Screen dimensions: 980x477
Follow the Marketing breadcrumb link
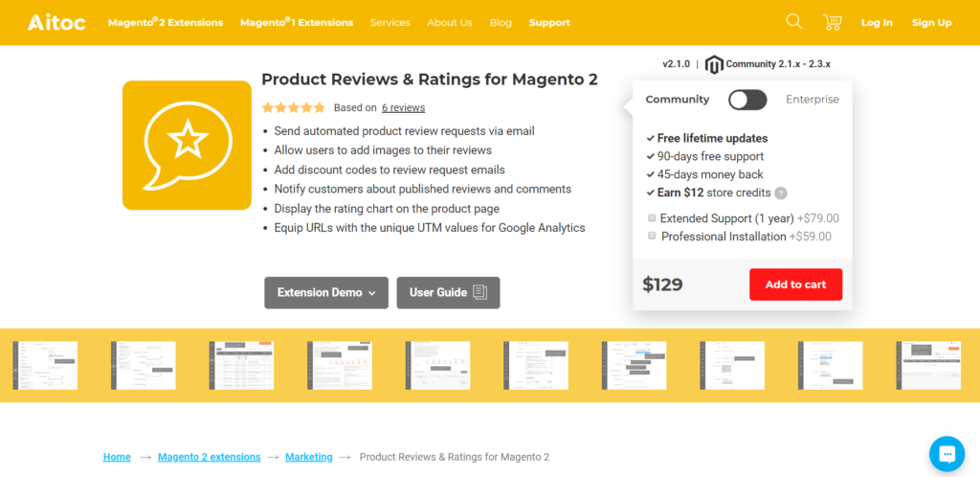coord(309,457)
